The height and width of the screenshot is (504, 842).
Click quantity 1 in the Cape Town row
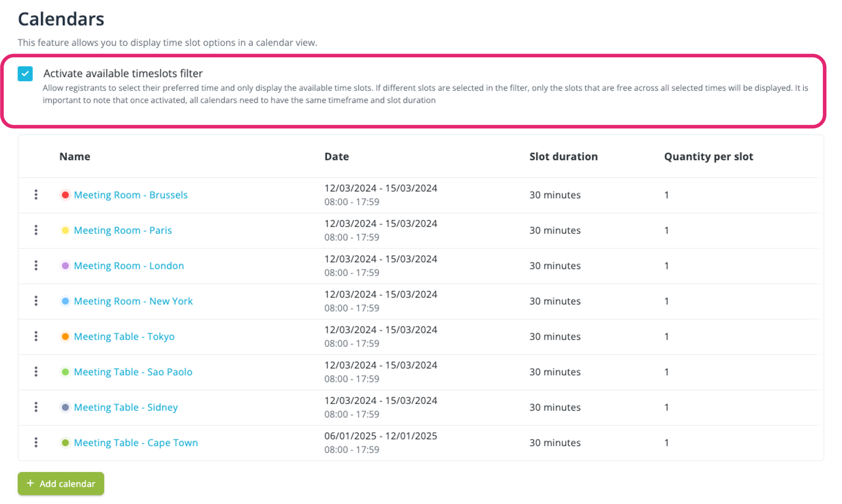[x=667, y=443]
